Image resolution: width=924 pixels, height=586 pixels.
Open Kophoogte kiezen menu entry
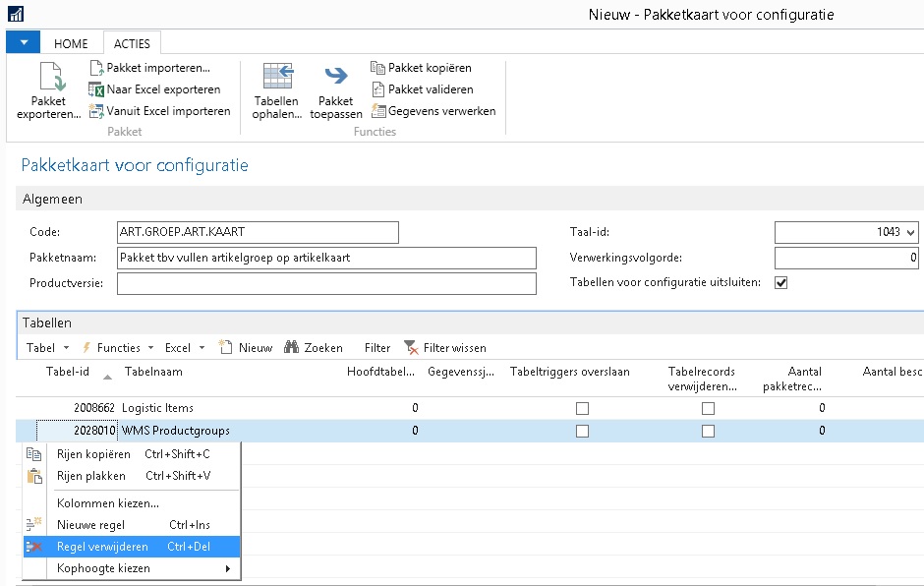coord(132,568)
